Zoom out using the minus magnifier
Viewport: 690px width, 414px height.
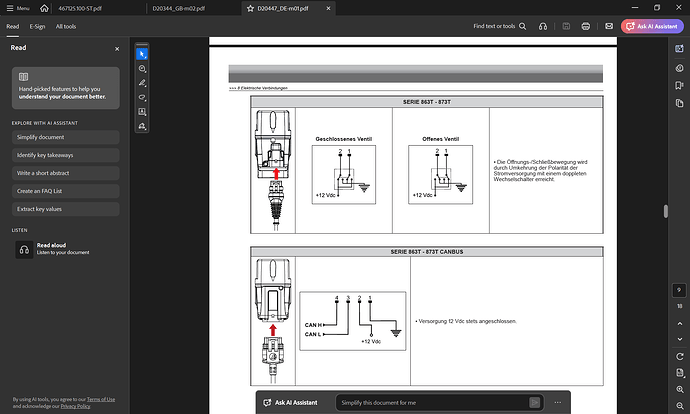tap(680, 405)
